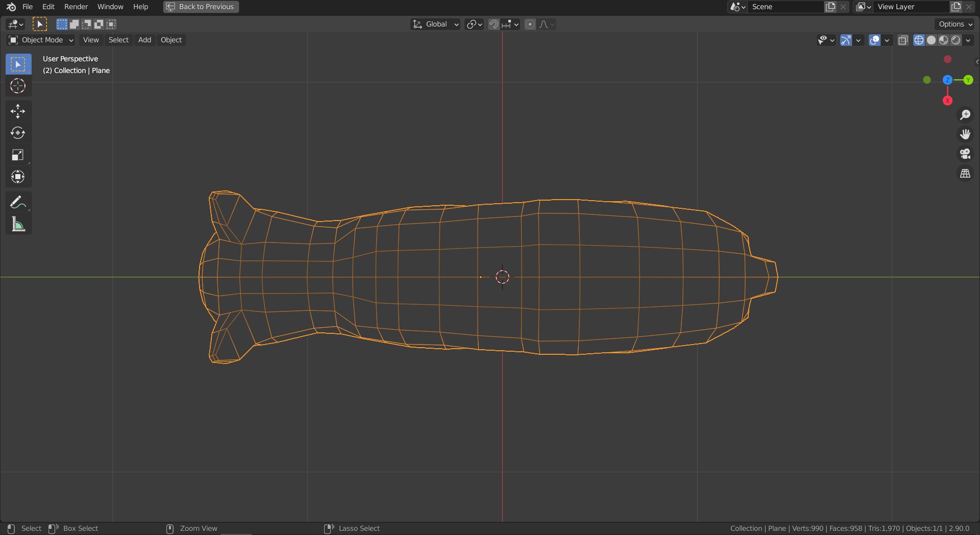Click the Y axis on navigation gizmo
The width and height of the screenshot is (980, 535).
click(x=968, y=80)
